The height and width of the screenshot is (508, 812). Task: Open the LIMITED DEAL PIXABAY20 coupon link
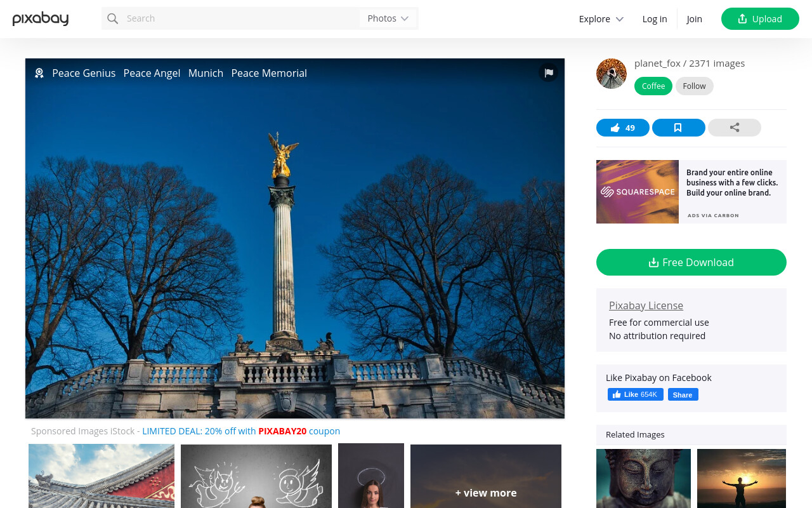241,431
